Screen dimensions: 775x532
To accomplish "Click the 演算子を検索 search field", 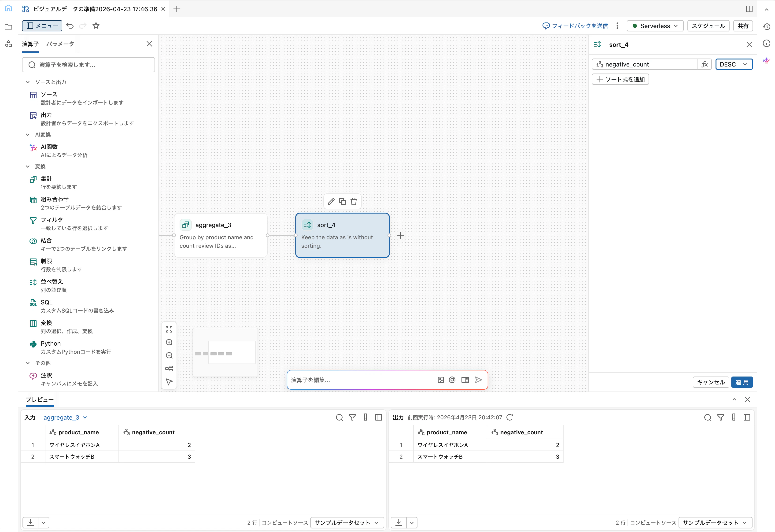I will click(88, 64).
